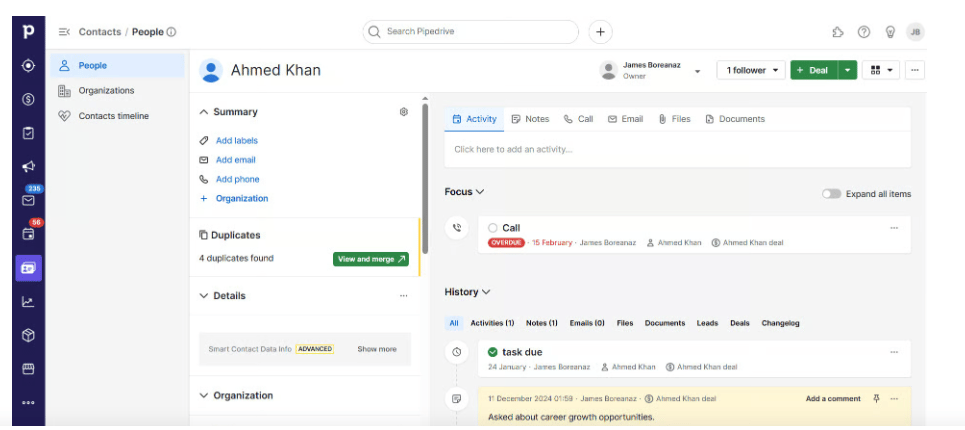Open the contact header more options ellipsis
The image size is (965, 430).
tap(915, 70)
